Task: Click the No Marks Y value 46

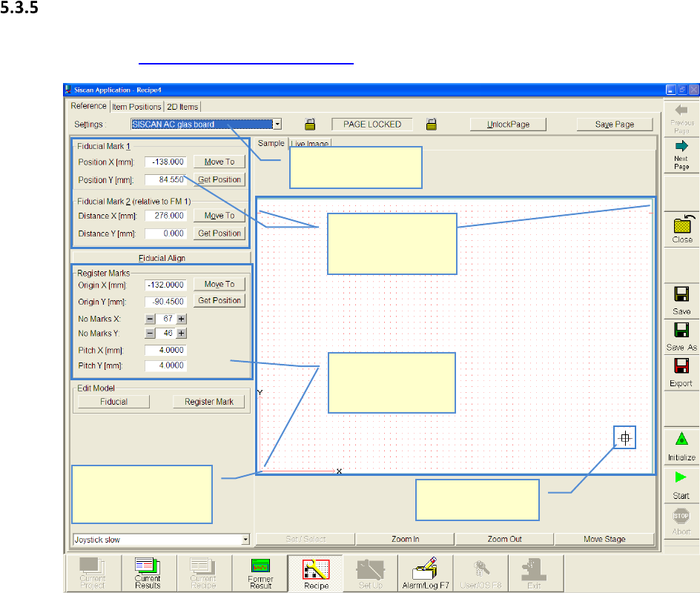Action: click(x=166, y=334)
